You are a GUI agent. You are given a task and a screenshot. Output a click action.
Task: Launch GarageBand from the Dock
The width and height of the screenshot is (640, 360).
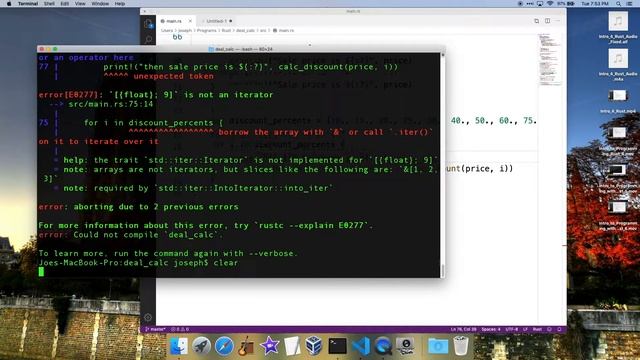tap(246, 346)
